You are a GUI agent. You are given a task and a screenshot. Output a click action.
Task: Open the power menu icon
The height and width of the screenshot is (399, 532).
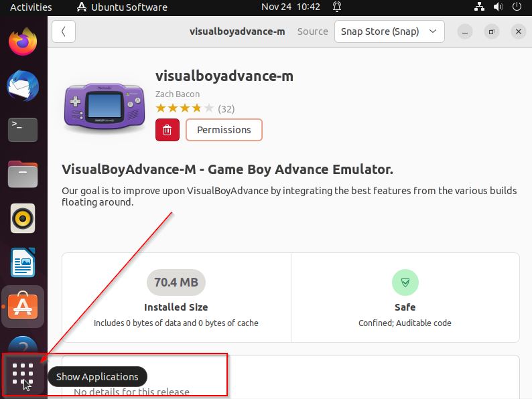[517, 7]
